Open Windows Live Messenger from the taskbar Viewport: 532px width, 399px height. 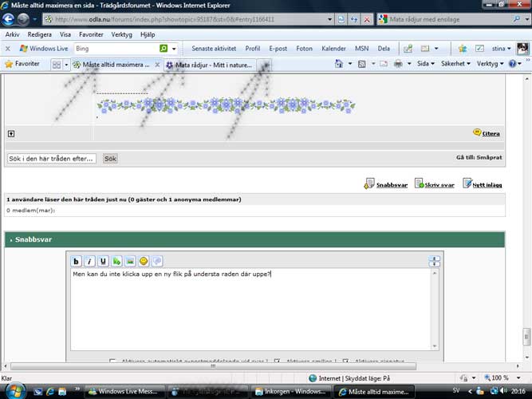coord(124,392)
